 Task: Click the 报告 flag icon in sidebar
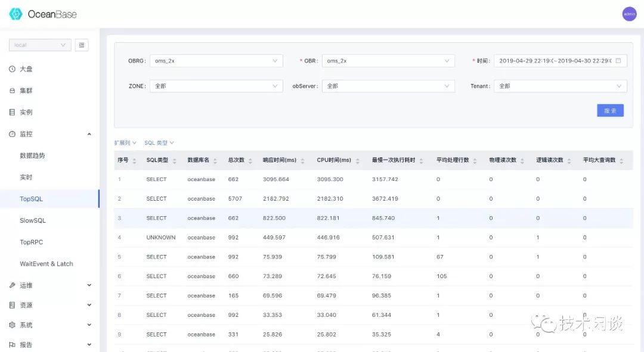[13, 345]
